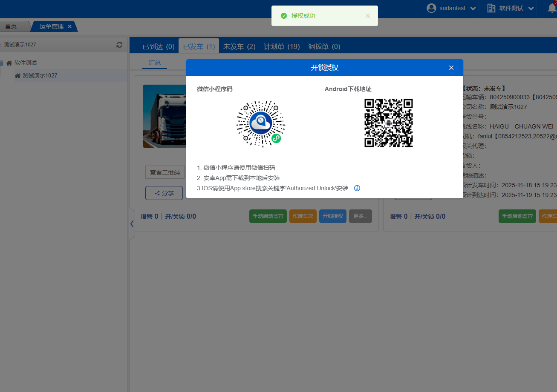Open the 未发车 (2) tab
This screenshot has width=557, height=392.
(x=239, y=46)
